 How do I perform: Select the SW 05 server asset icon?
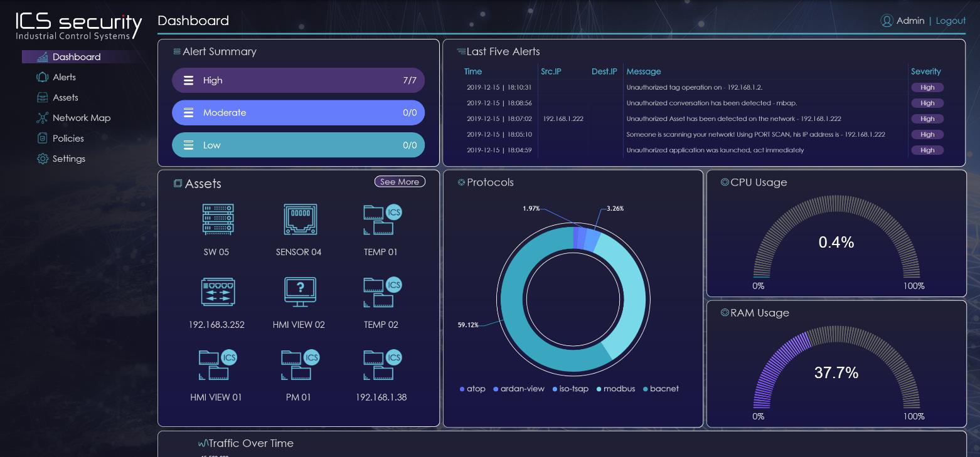click(218, 219)
